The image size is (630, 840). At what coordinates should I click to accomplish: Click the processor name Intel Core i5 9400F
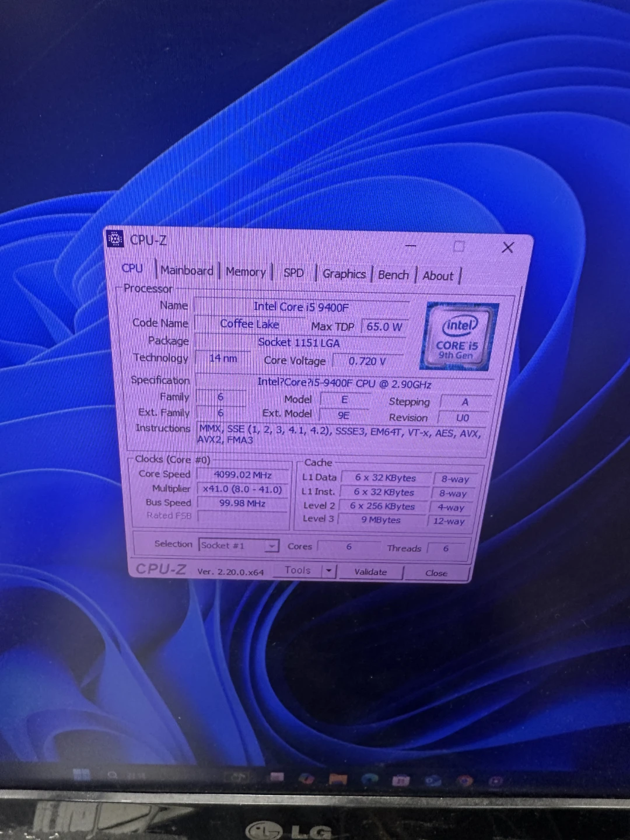click(301, 307)
